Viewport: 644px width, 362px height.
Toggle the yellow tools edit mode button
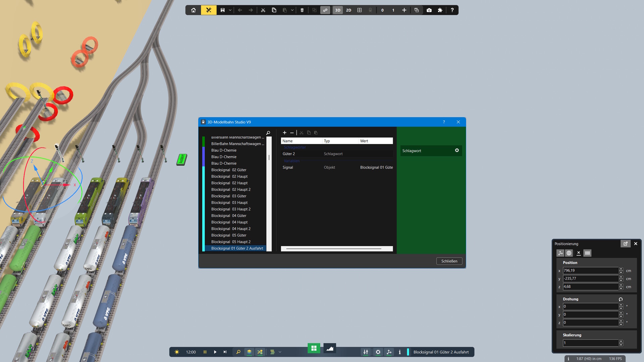pos(209,10)
